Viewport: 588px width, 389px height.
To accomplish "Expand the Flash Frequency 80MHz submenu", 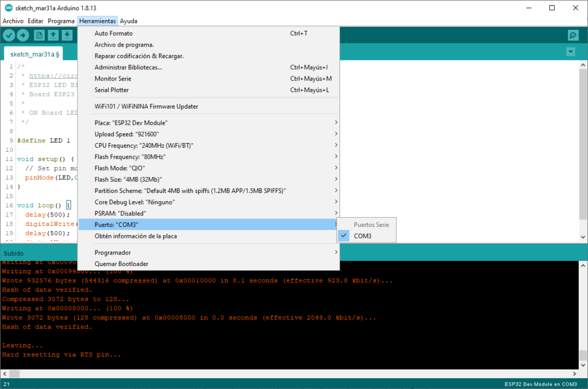I will coord(209,156).
